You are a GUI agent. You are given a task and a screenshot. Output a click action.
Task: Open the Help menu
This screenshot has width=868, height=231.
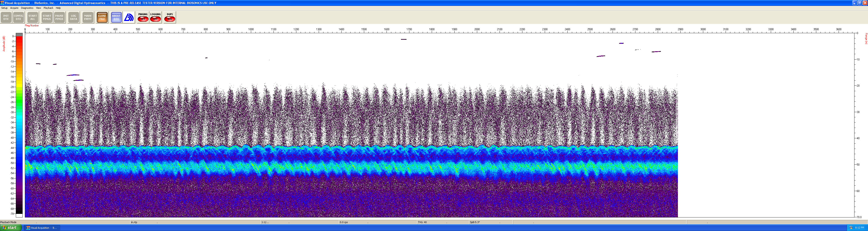point(58,8)
